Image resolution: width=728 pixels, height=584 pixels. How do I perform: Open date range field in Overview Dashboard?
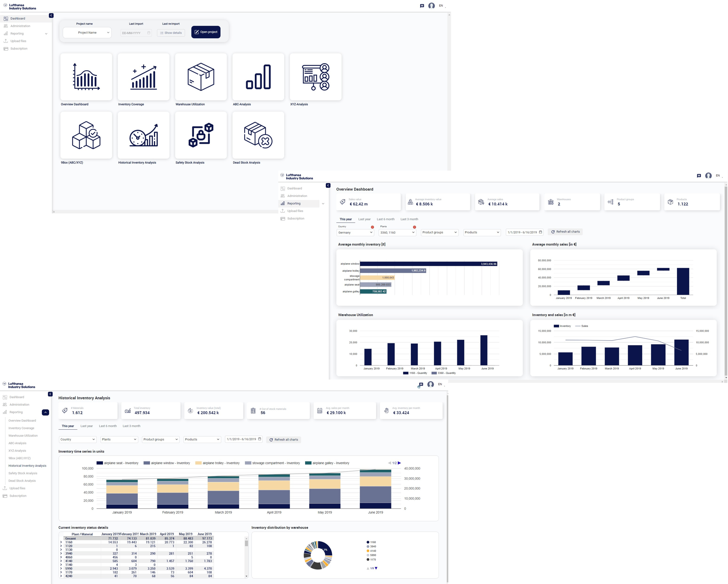point(525,232)
